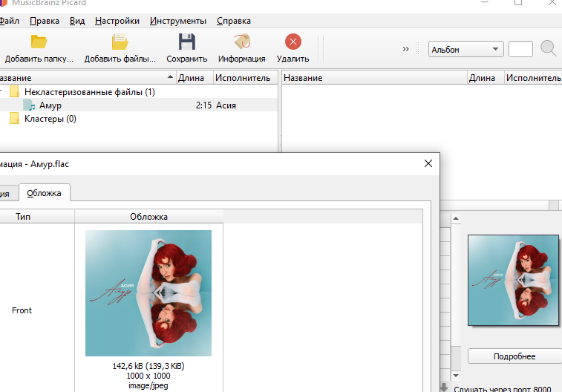Click the 2:15 length value of Амур
562x392 pixels.
(x=203, y=105)
